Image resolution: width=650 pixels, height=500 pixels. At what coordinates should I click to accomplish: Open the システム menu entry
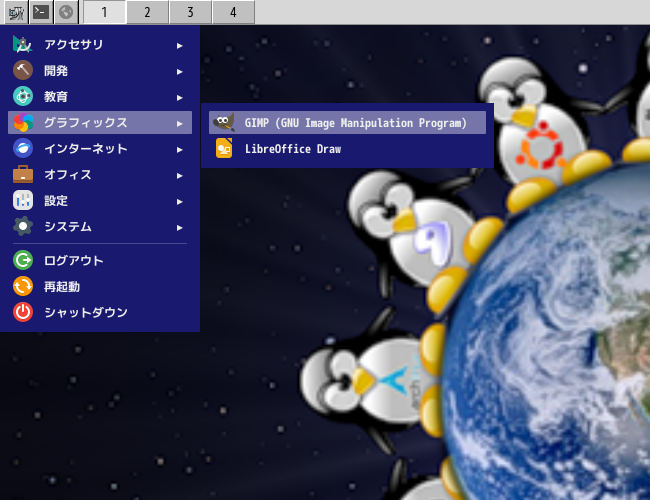(x=100, y=226)
